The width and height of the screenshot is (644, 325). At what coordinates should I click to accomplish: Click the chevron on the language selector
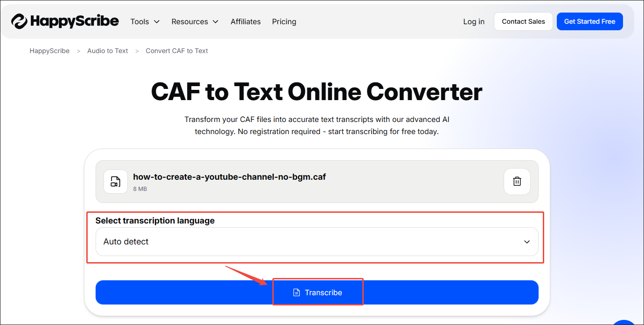click(x=526, y=242)
